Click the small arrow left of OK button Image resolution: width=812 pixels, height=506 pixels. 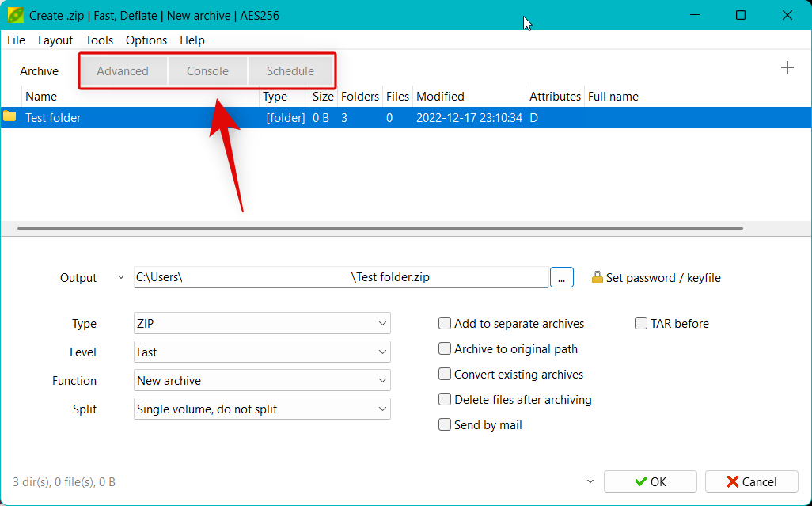(x=590, y=481)
